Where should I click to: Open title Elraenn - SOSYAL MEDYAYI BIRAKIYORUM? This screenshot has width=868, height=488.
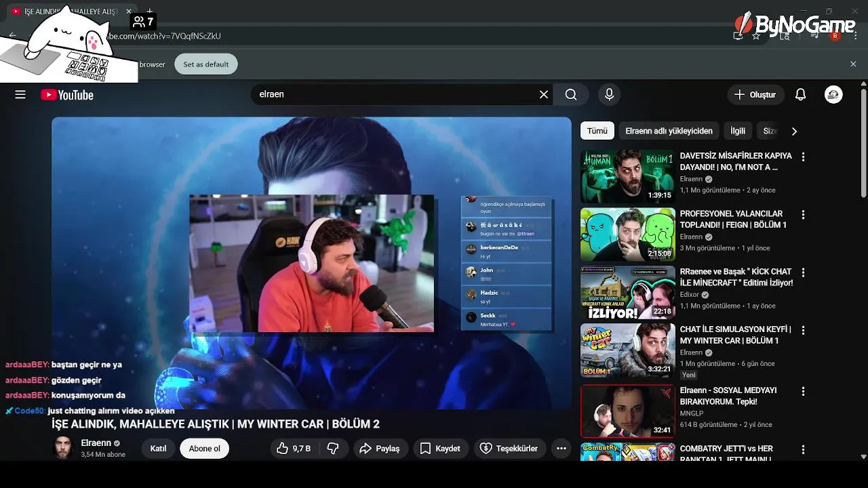coord(728,396)
